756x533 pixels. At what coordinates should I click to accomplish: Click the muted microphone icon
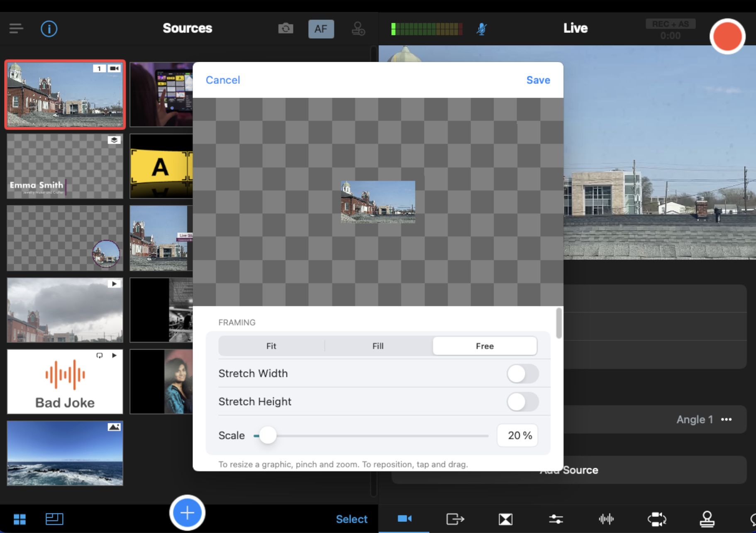pyautogui.click(x=481, y=29)
